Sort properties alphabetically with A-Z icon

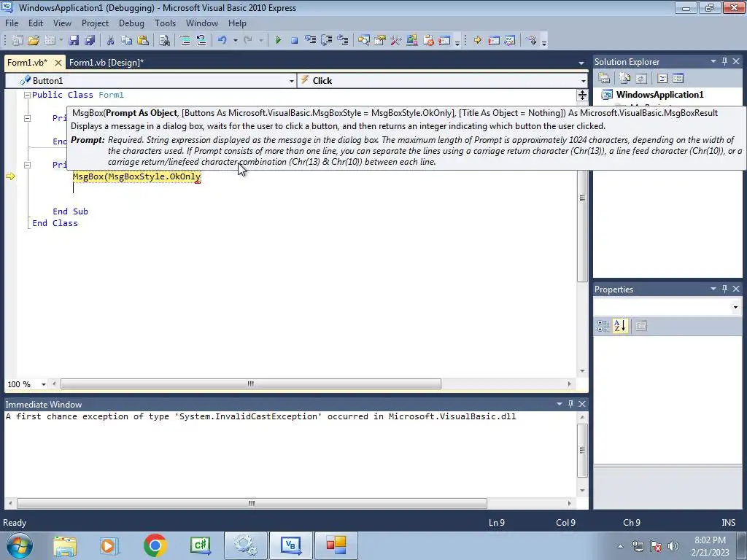click(620, 326)
